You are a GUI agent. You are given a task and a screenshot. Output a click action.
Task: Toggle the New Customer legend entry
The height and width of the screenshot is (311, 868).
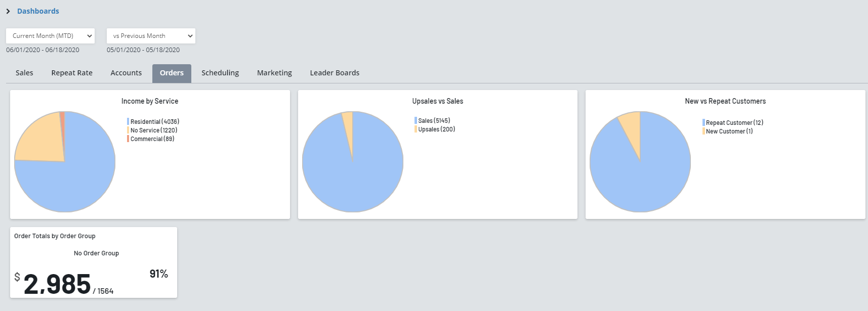pyautogui.click(x=729, y=131)
